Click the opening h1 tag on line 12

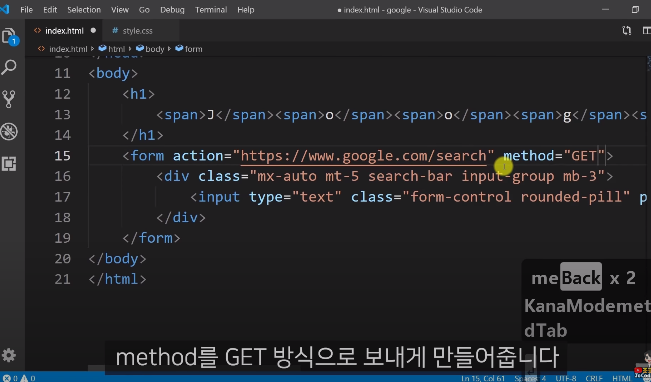(x=138, y=94)
